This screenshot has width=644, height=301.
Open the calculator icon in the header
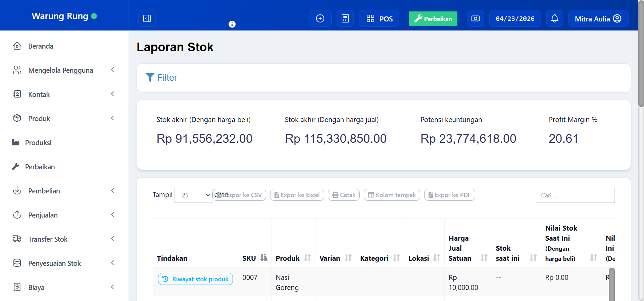[345, 18]
